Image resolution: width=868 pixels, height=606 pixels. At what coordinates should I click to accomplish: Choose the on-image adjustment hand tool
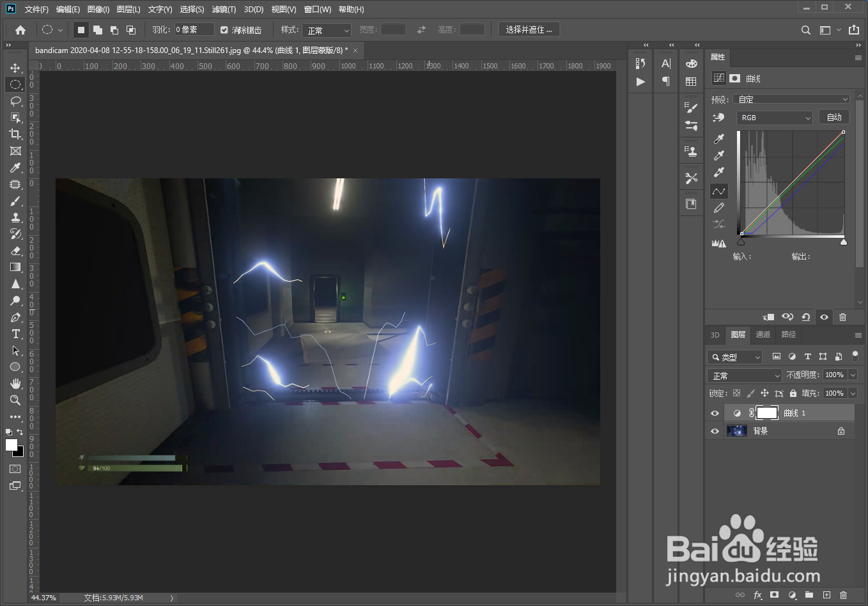pos(718,118)
